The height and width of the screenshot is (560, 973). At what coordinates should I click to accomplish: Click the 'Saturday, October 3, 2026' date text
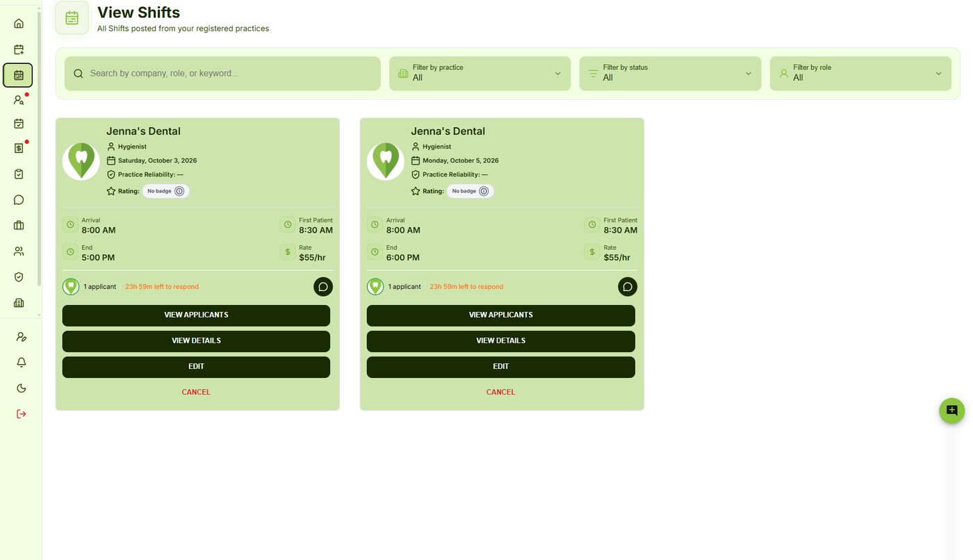tap(157, 160)
